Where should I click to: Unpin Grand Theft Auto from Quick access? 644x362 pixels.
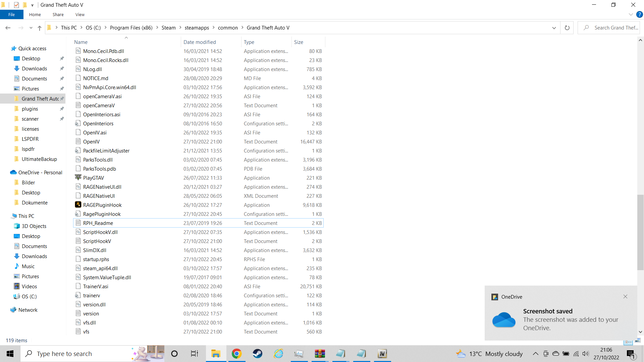click(62, 99)
